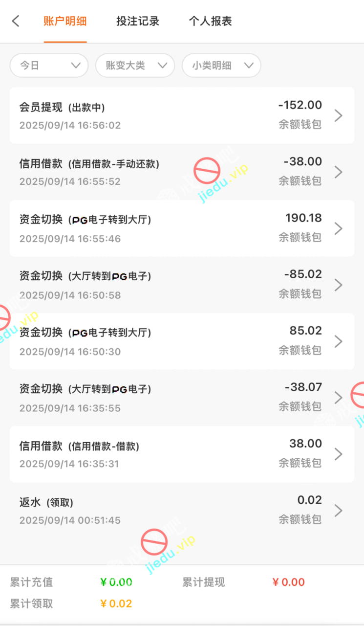
Task: Open the 会员提现 (出款中) transaction row
Action: pos(147,115)
